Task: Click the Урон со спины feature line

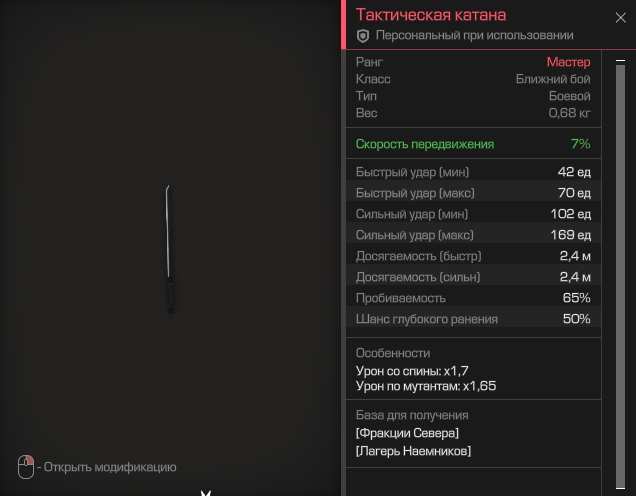Action: click(x=412, y=371)
